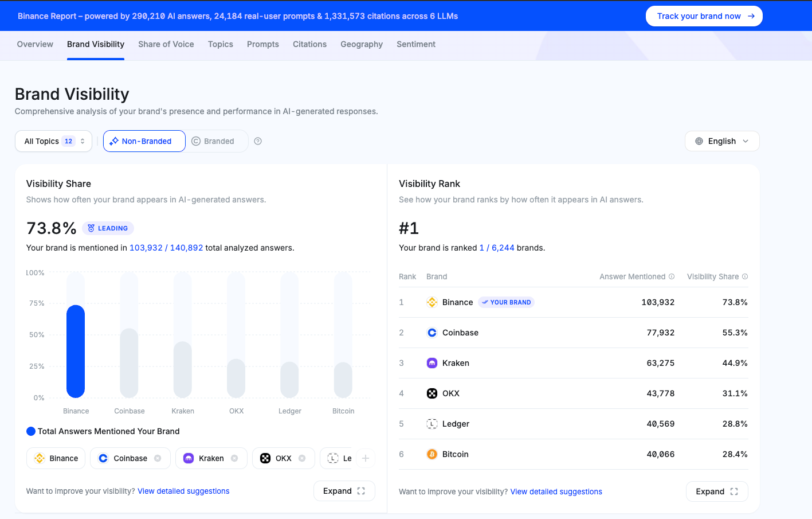812x519 pixels.
Task: Remove Coinbase chip from chart legend
Action: pos(158,458)
